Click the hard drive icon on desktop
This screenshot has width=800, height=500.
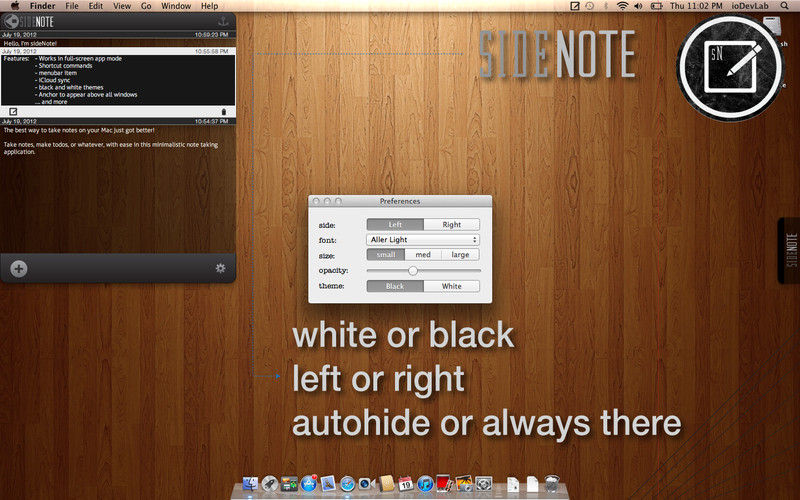click(x=772, y=27)
